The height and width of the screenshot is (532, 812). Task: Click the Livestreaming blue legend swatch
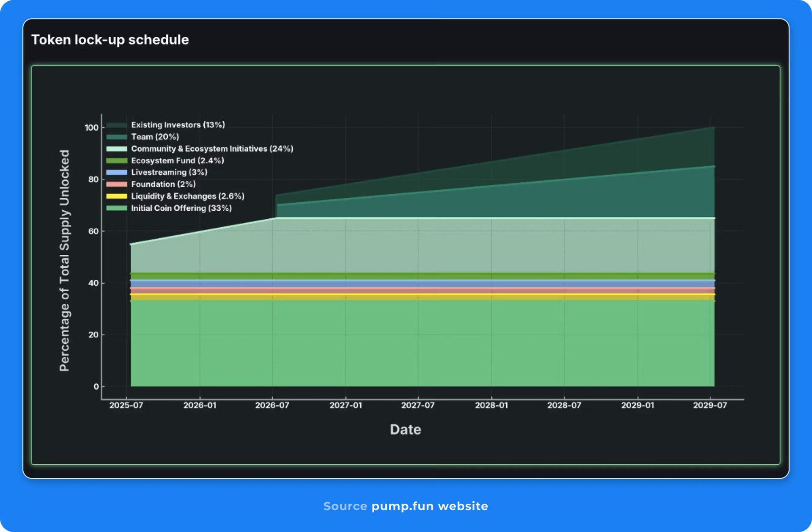pos(116,172)
